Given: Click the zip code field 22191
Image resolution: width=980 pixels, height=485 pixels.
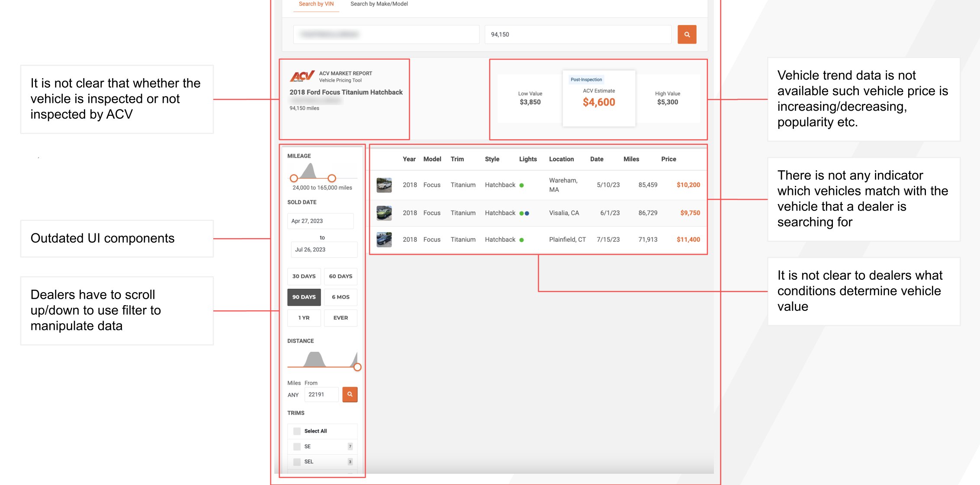Looking at the screenshot, I should 321,394.
